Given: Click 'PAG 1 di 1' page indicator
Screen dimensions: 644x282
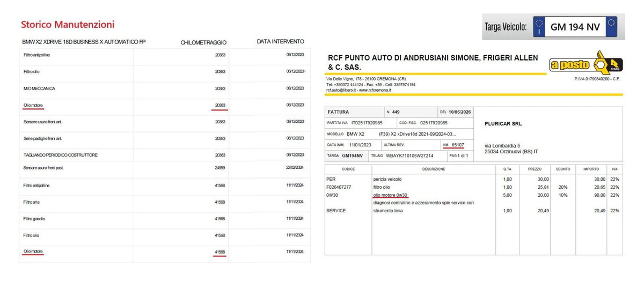Looking at the screenshot, I should pyautogui.click(x=459, y=155).
